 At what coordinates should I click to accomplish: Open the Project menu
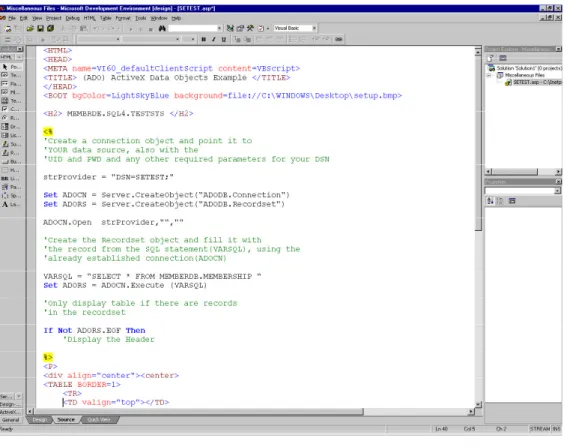53,18
